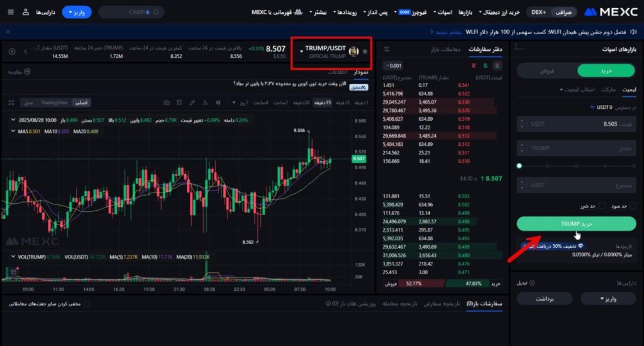Image resolution: width=644 pixels, height=346 pixels.
Task: Open the chart layout grid icon
Action: tap(179, 103)
